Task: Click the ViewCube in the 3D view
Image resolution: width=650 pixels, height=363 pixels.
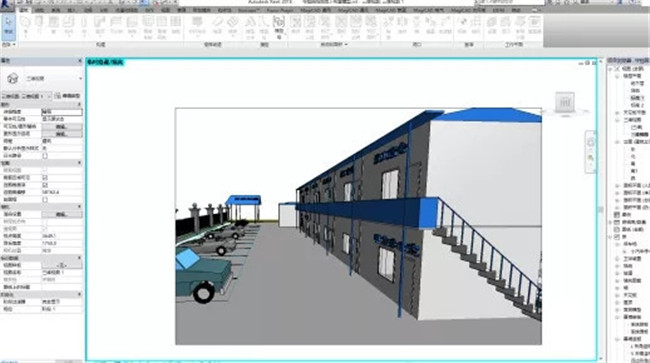Action: click(565, 102)
